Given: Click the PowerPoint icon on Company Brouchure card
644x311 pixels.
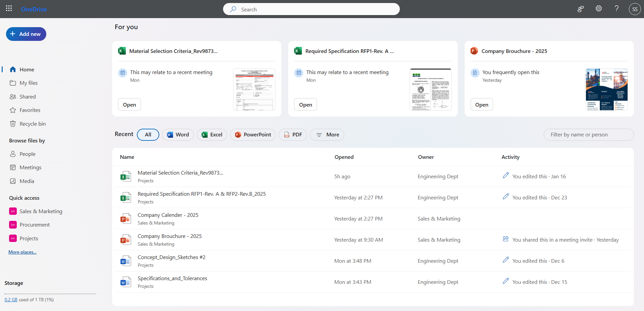Looking at the screenshot, I should (474, 51).
